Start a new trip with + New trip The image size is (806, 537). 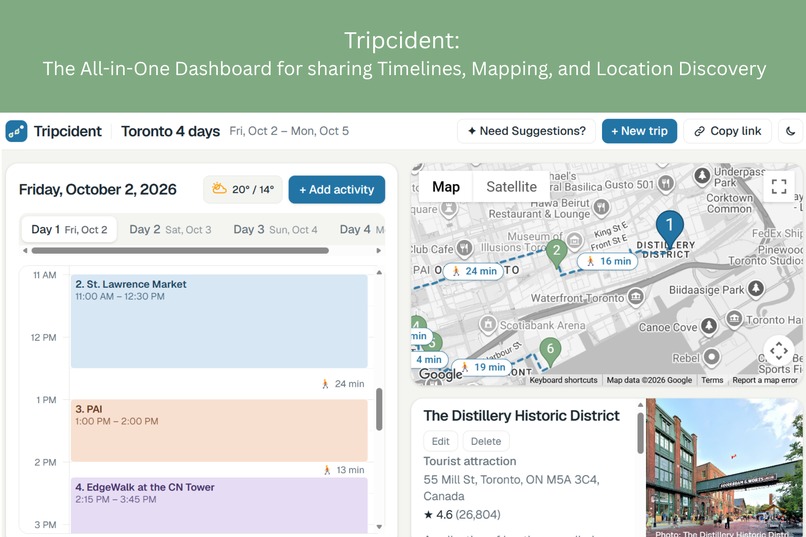click(x=639, y=131)
